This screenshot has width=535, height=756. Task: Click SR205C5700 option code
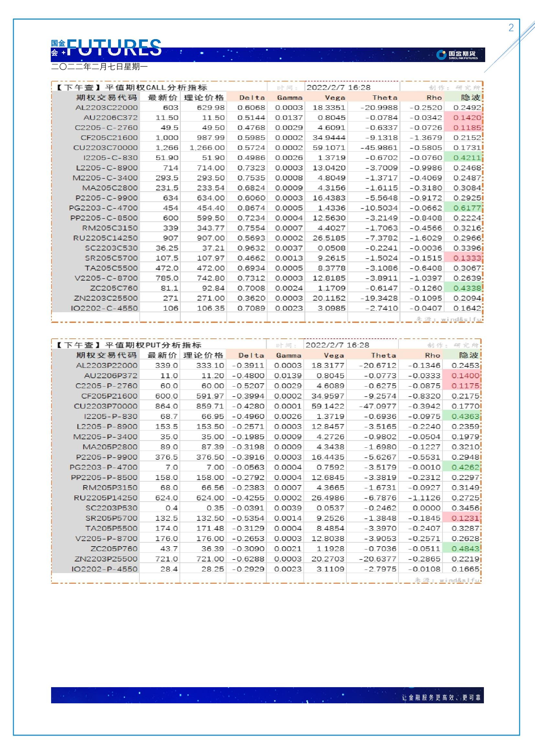(111, 258)
